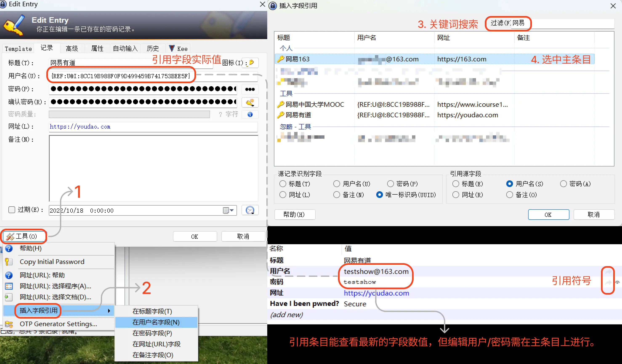Screen dimensions: 622x364
Task: Click the password quality info icon
Action: pyautogui.click(x=250, y=114)
